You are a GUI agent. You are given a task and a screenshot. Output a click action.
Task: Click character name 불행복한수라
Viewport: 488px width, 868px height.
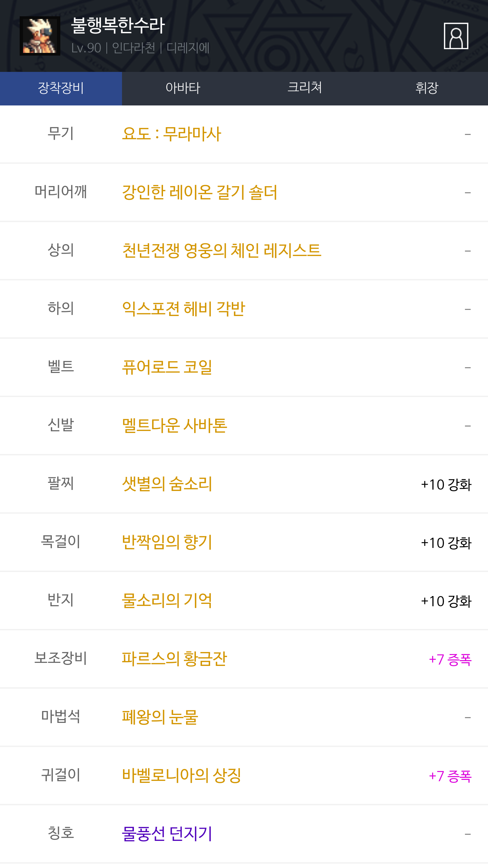click(x=118, y=26)
